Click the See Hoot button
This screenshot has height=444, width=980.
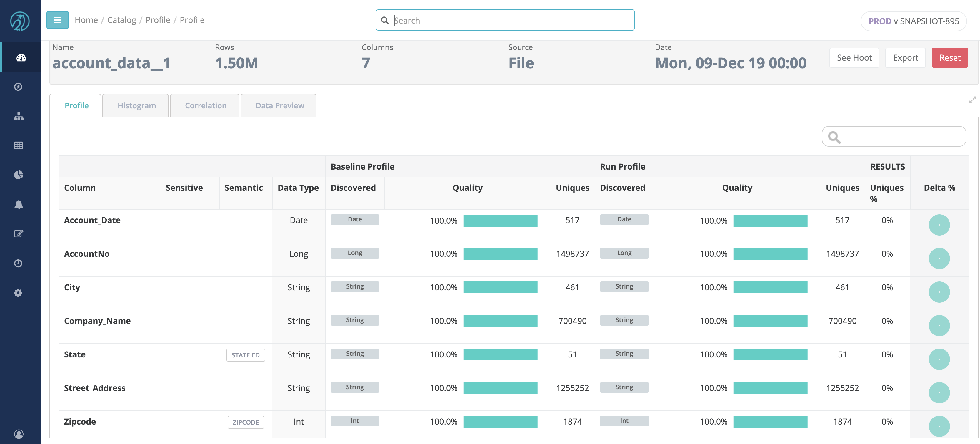pyautogui.click(x=854, y=58)
